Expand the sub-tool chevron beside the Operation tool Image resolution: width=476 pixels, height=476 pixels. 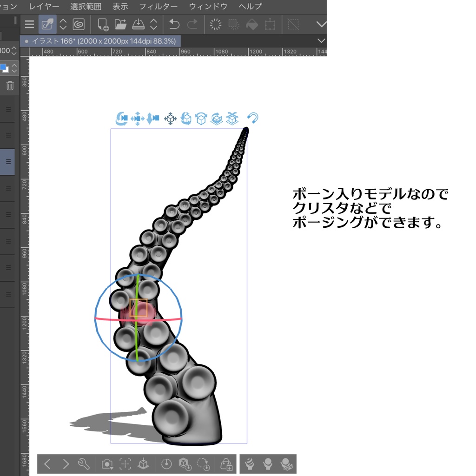(64, 24)
